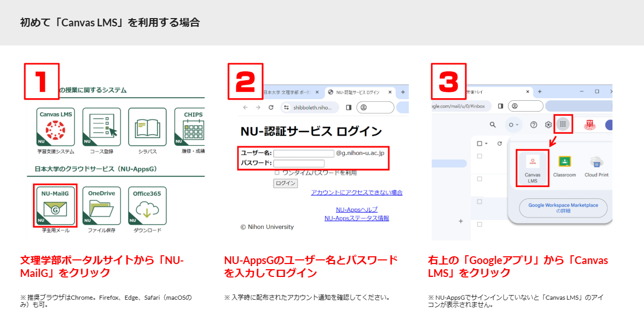Click the コース登録 course registration icon
Image resolution: width=644 pixels, height=325 pixels.
[x=101, y=127]
